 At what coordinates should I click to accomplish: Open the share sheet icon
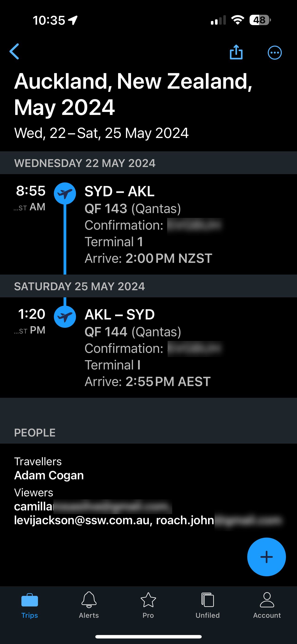236,52
